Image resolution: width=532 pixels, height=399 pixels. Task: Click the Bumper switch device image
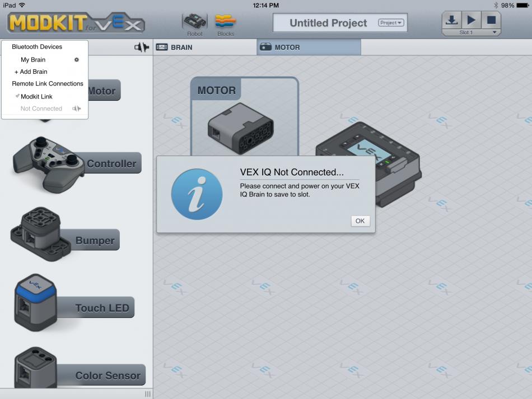click(x=40, y=234)
